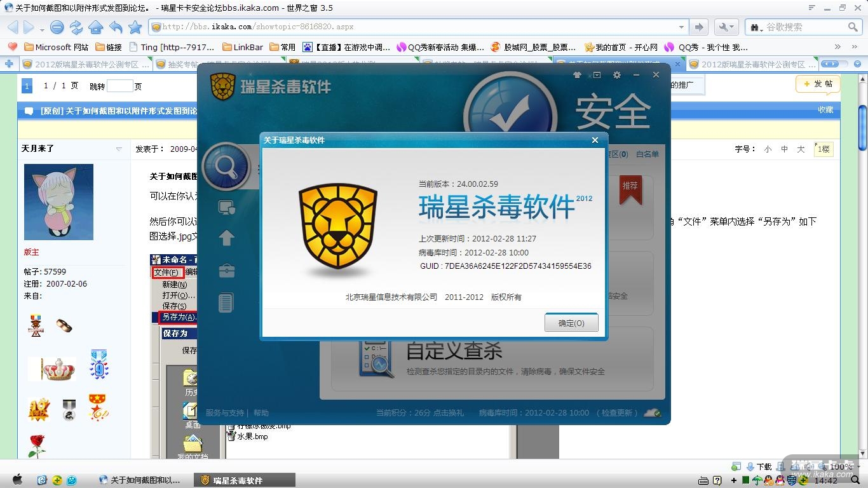Open the QQ秀新春活动 bookmark
The height and width of the screenshot is (488, 868).
coord(440,47)
